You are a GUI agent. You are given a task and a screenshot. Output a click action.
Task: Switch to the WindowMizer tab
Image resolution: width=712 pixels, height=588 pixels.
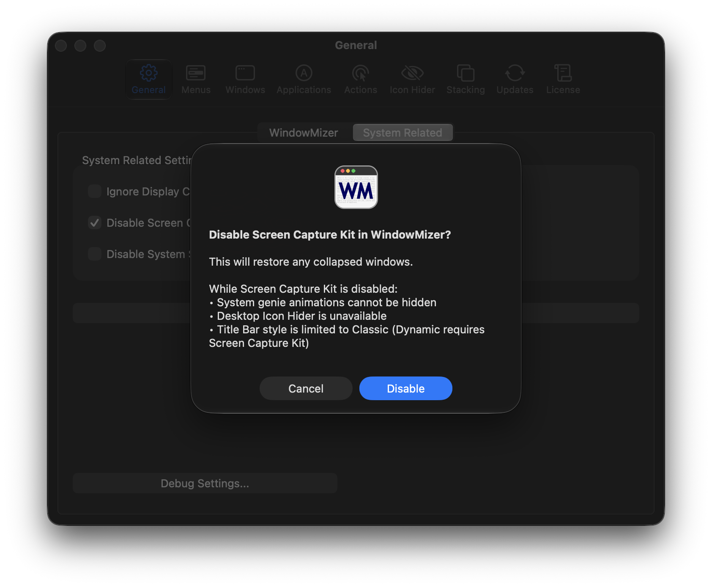tap(304, 132)
